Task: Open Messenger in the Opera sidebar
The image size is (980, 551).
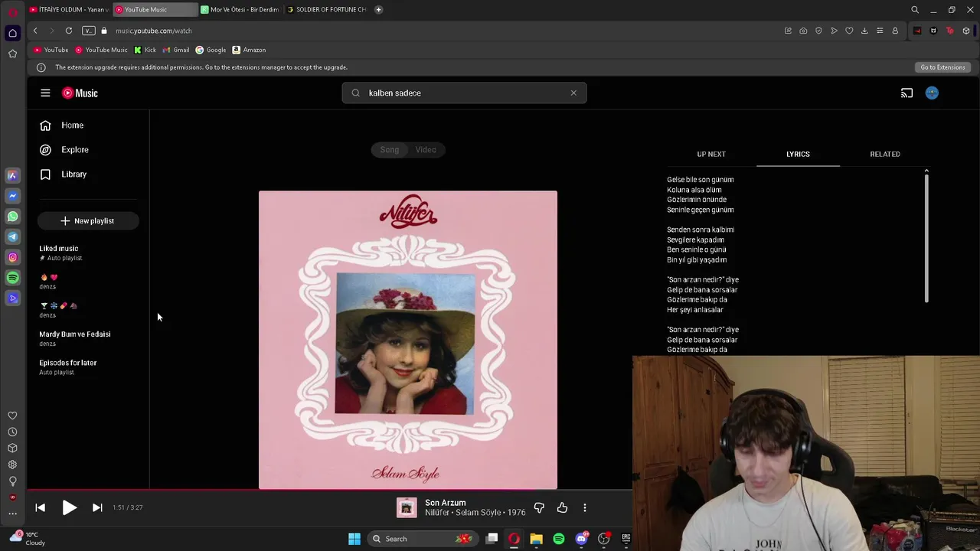Action: [x=12, y=196]
